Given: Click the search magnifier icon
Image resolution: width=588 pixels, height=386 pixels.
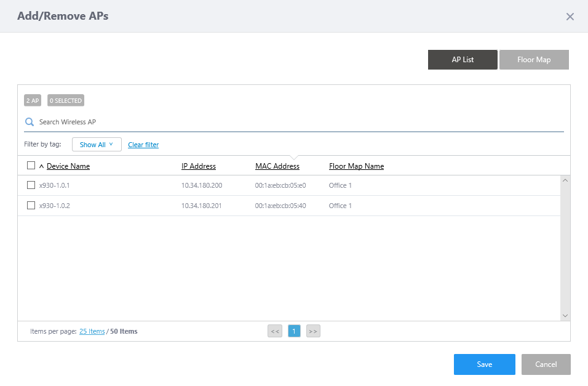Looking at the screenshot, I should [x=29, y=122].
